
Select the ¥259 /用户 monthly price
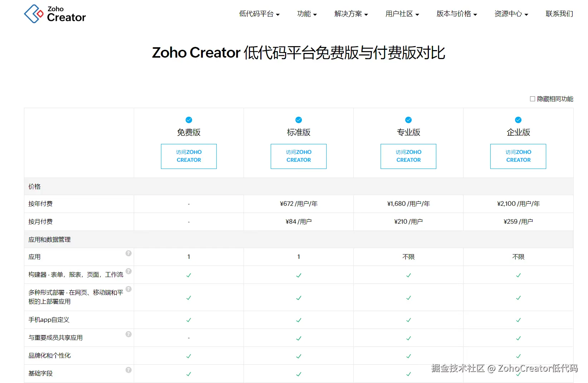[518, 222]
